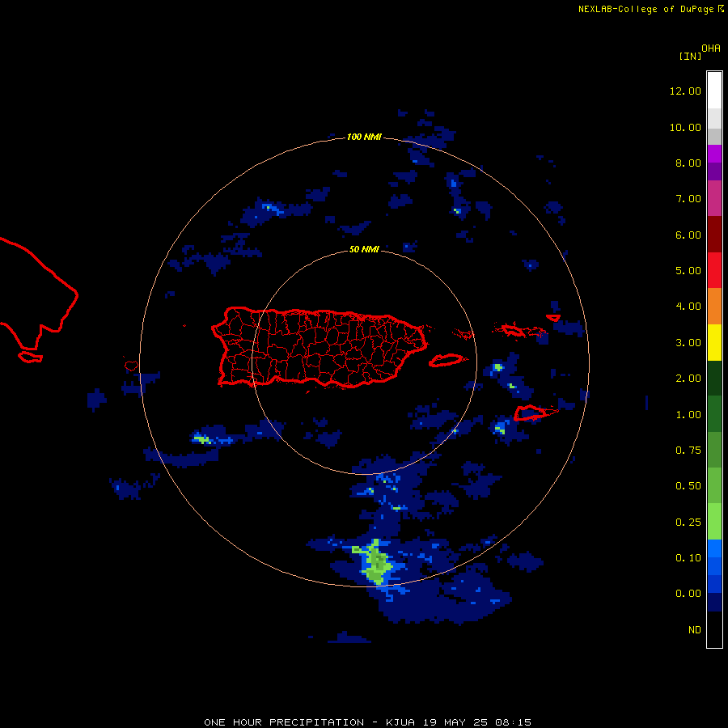
Task: Select the 4.00 legend value
Action: 688,307
